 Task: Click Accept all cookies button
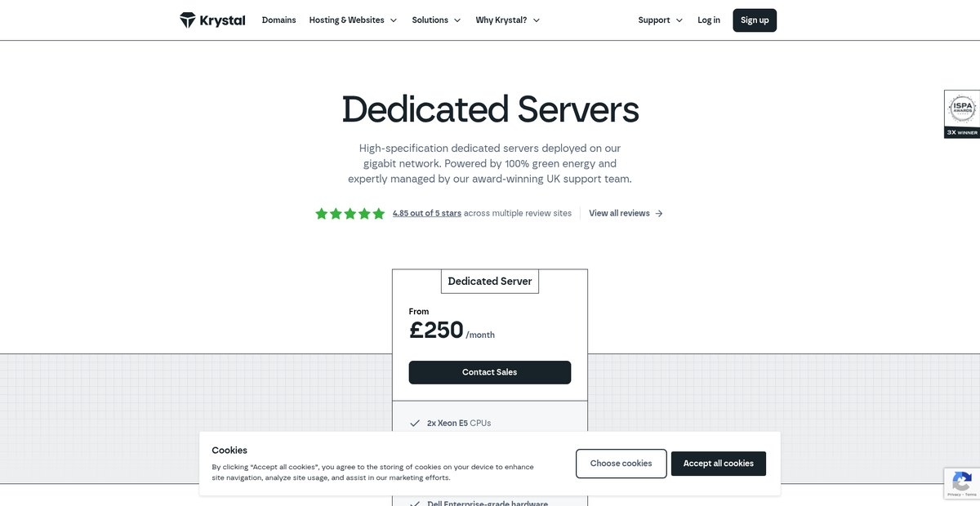click(x=719, y=464)
